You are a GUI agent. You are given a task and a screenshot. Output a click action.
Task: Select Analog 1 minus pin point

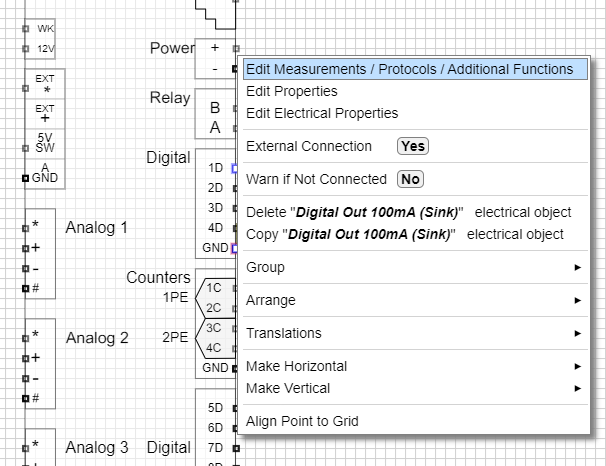tap(26, 268)
